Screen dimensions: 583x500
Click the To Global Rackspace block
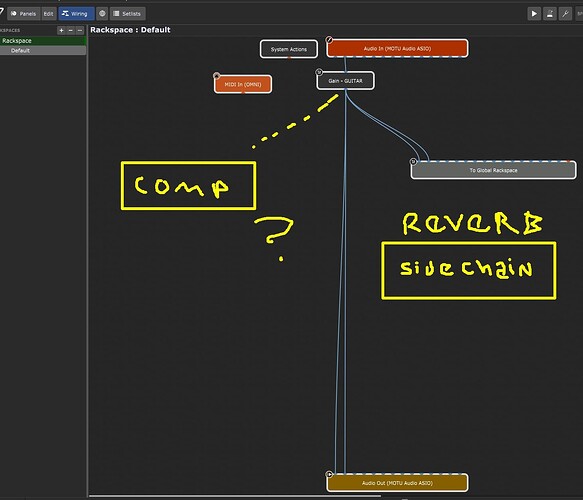pyautogui.click(x=493, y=170)
